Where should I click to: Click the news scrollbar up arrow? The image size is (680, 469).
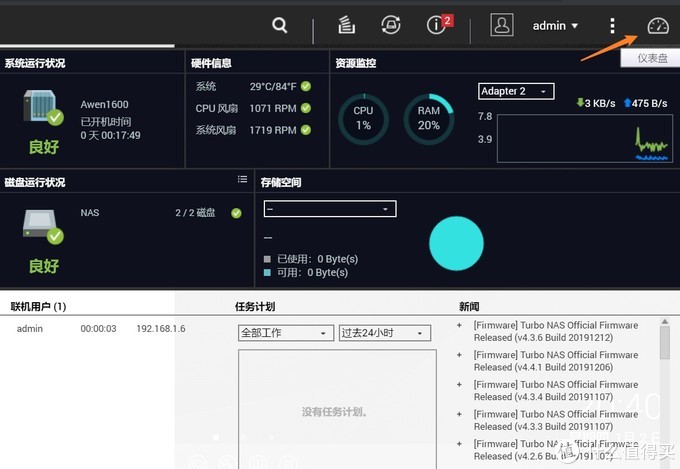coord(665,321)
